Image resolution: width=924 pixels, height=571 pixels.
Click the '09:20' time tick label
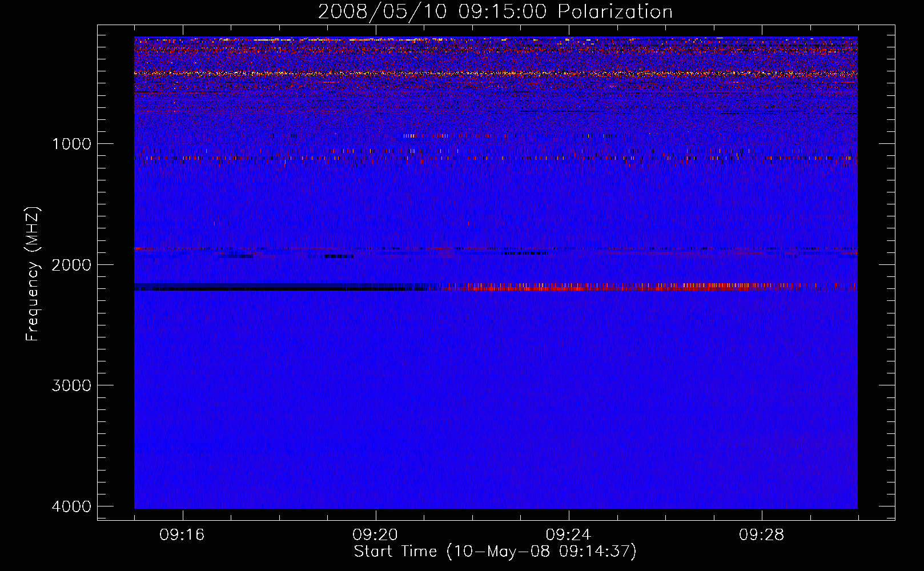click(375, 534)
